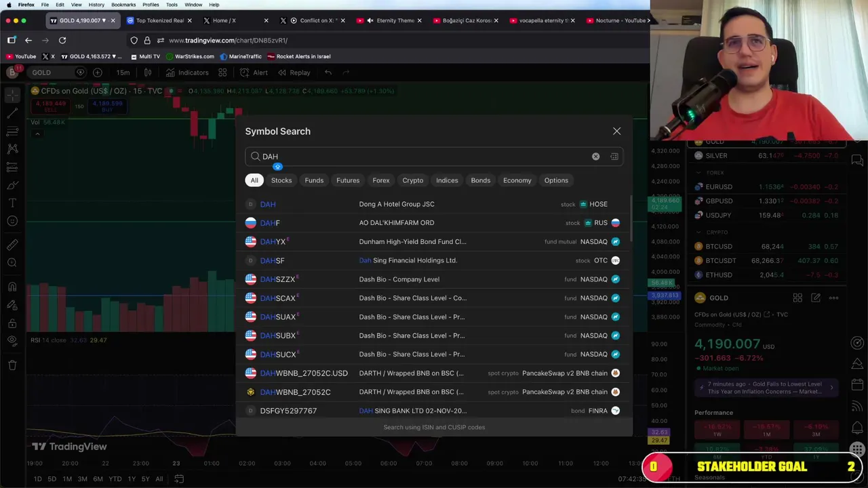Choose DAHWBNB_27052C.USD PancakeSwap result
Viewport: 868px width, 488px height.
434,373
